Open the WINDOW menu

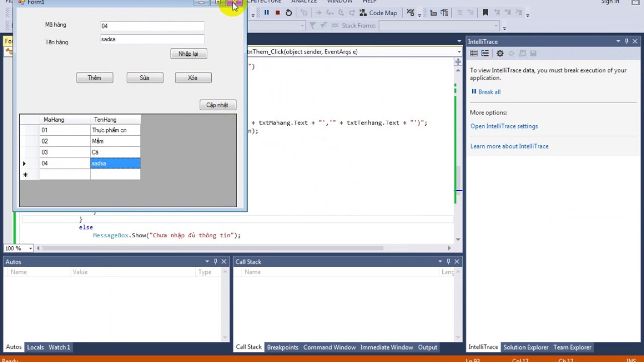click(x=340, y=2)
